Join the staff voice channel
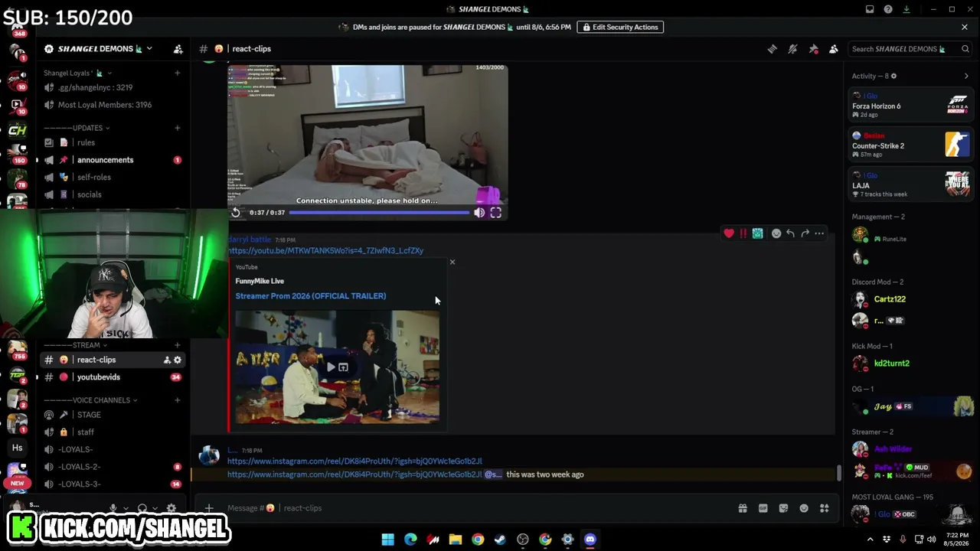This screenshot has width=980, height=551. (113, 432)
